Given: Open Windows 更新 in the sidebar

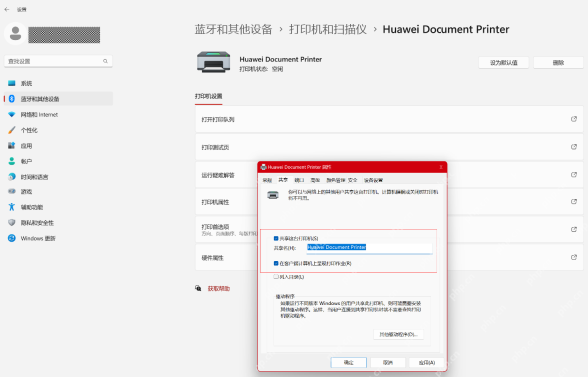Looking at the screenshot, I should pyautogui.click(x=58, y=238).
